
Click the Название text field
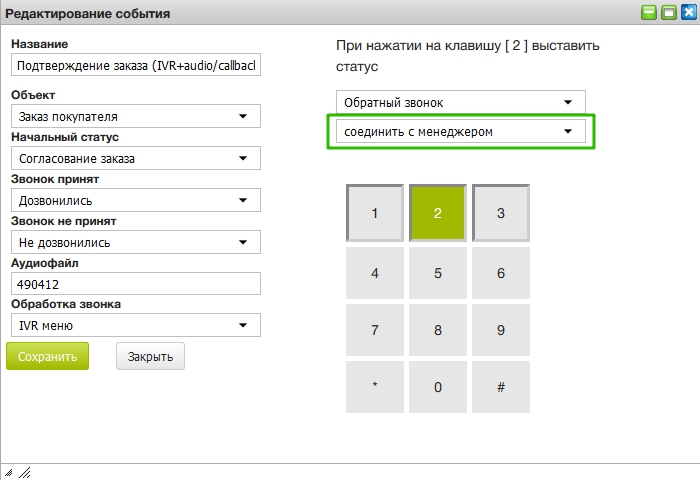[135, 66]
